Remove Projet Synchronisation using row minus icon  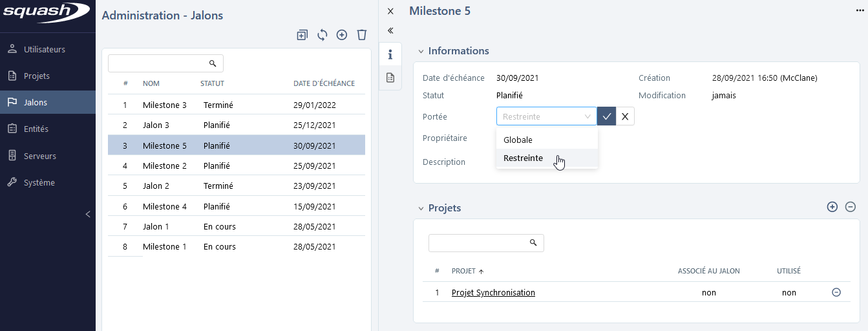click(836, 292)
